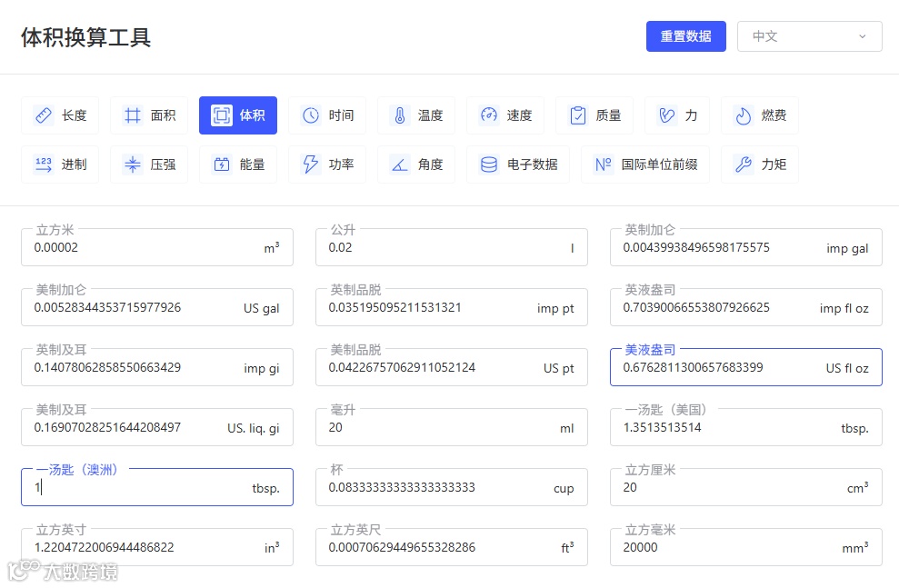Click the 重置数据 button

[685, 36]
